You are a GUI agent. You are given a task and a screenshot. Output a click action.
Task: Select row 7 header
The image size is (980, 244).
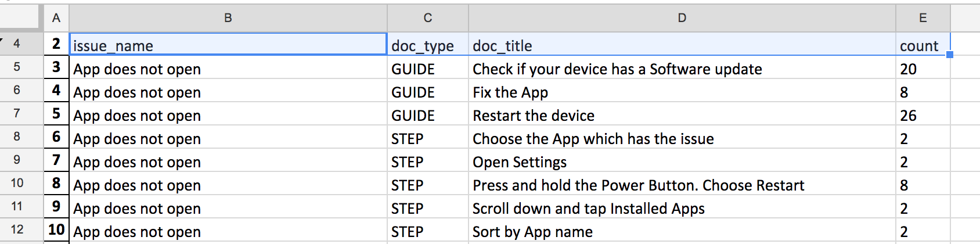coord(17,113)
